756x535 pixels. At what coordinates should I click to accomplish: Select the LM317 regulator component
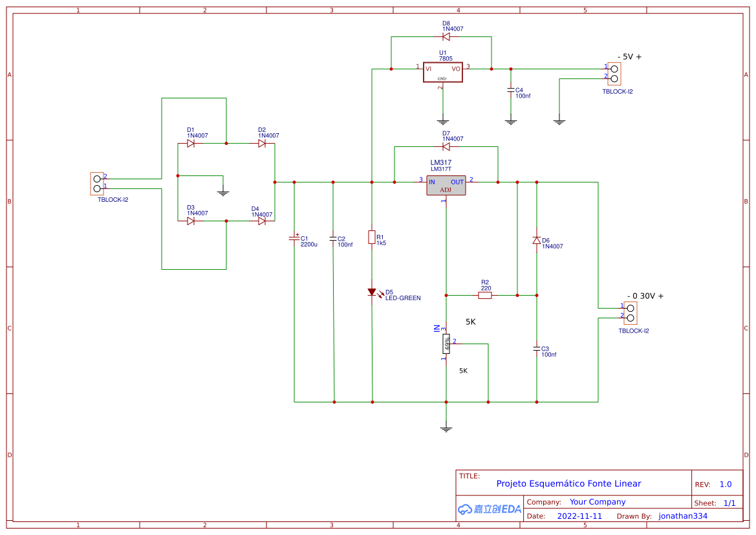[445, 185]
